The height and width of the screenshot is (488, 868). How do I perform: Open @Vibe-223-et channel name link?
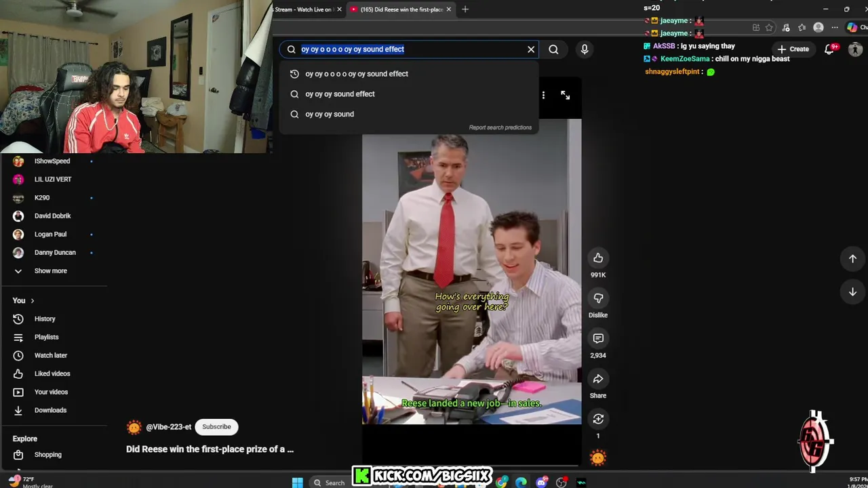click(169, 427)
